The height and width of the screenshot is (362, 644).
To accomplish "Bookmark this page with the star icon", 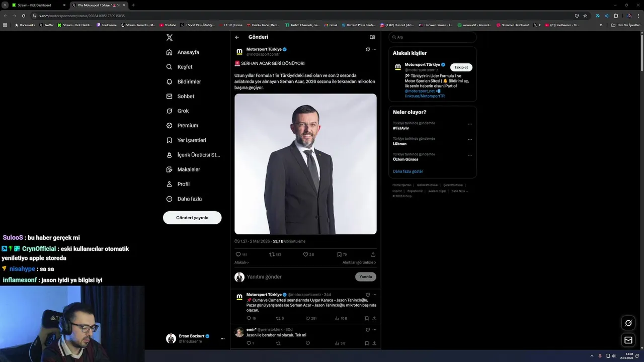I will point(585,16).
